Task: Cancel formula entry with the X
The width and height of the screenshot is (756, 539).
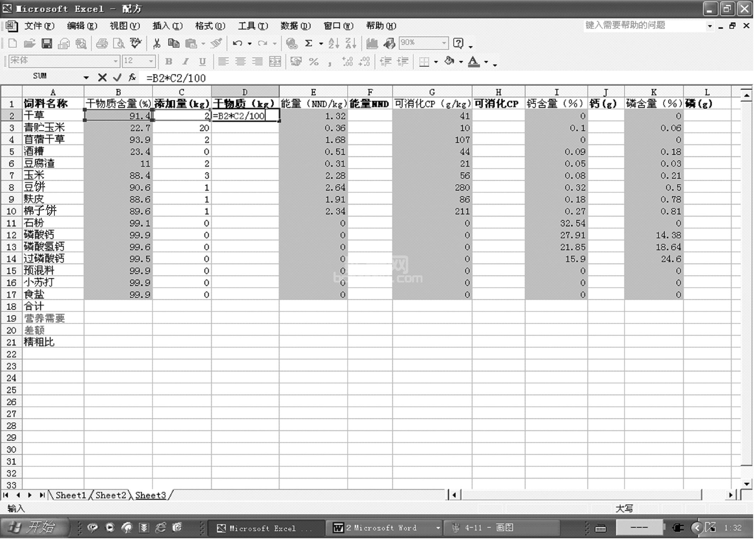Action: (x=102, y=77)
